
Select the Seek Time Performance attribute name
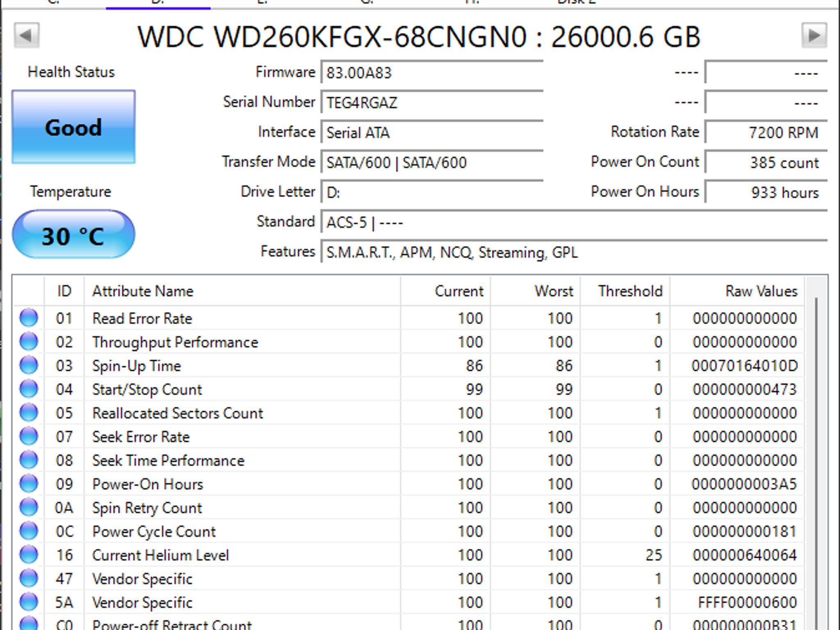click(x=168, y=461)
